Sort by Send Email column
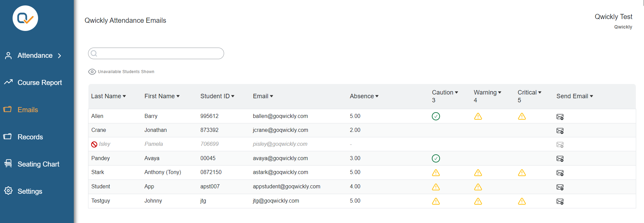The image size is (644, 223). pyautogui.click(x=575, y=96)
